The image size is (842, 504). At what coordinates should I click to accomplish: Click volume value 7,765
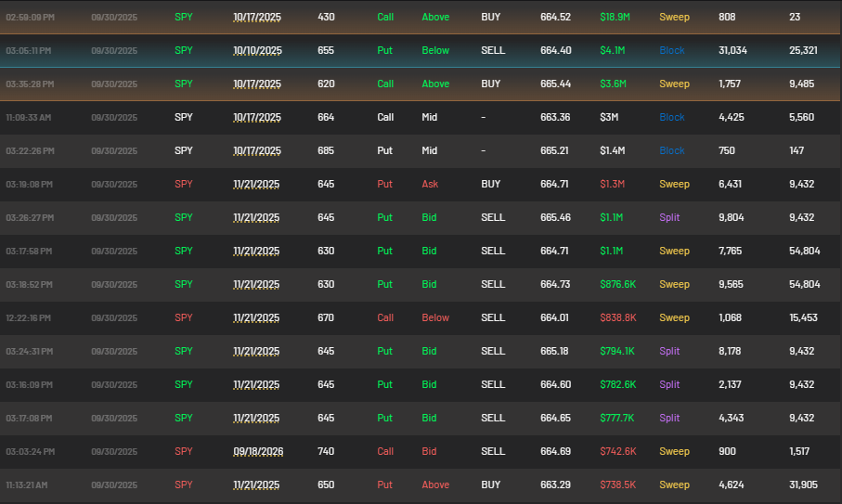(x=730, y=250)
